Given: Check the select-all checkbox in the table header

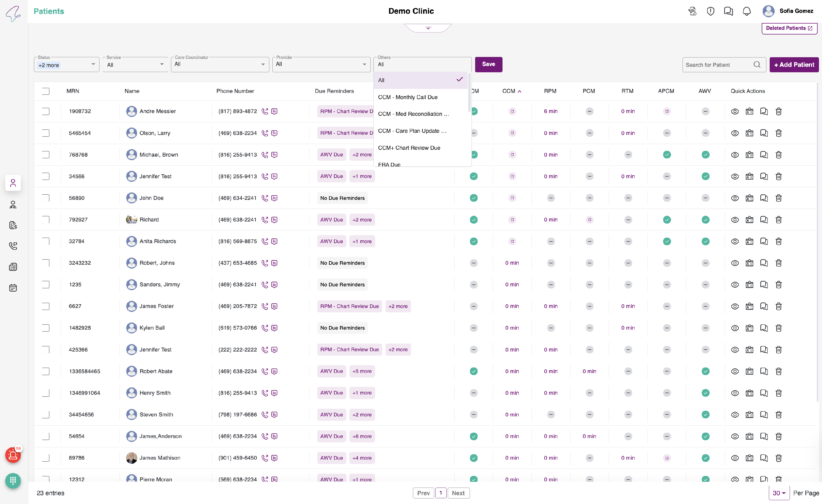Looking at the screenshot, I should pos(46,91).
